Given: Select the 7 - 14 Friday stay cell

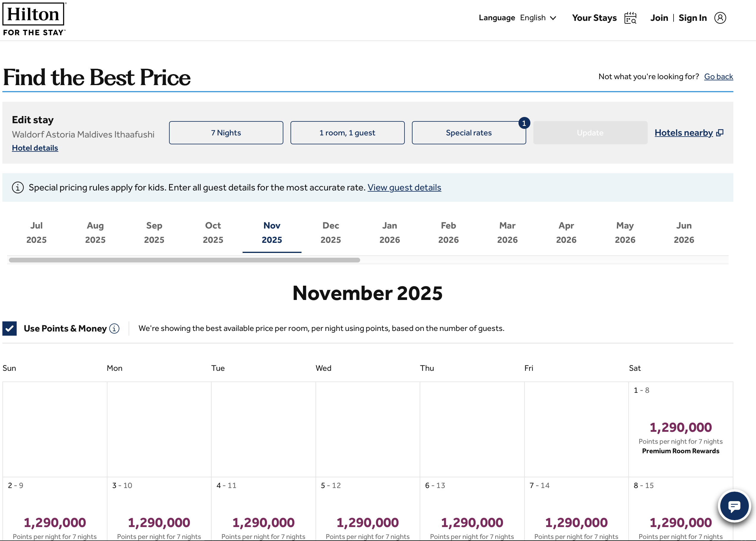Looking at the screenshot, I should point(577,509).
